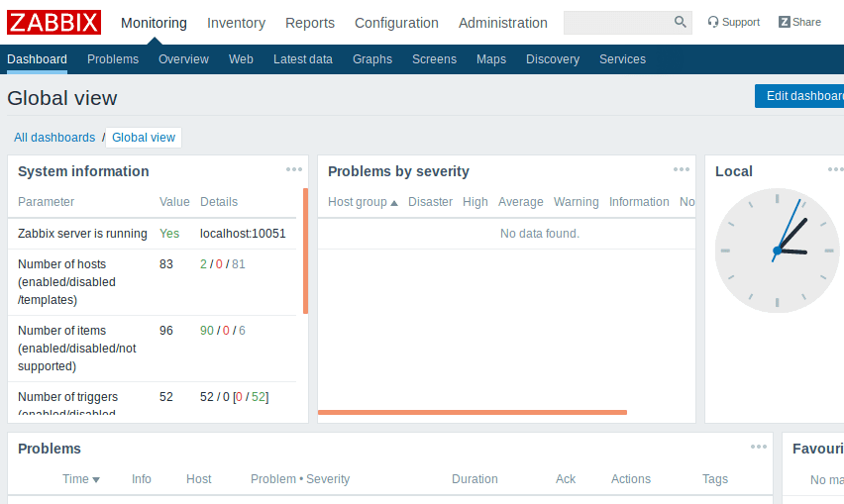Click the Zabbix logo

click(x=53, y=22)
